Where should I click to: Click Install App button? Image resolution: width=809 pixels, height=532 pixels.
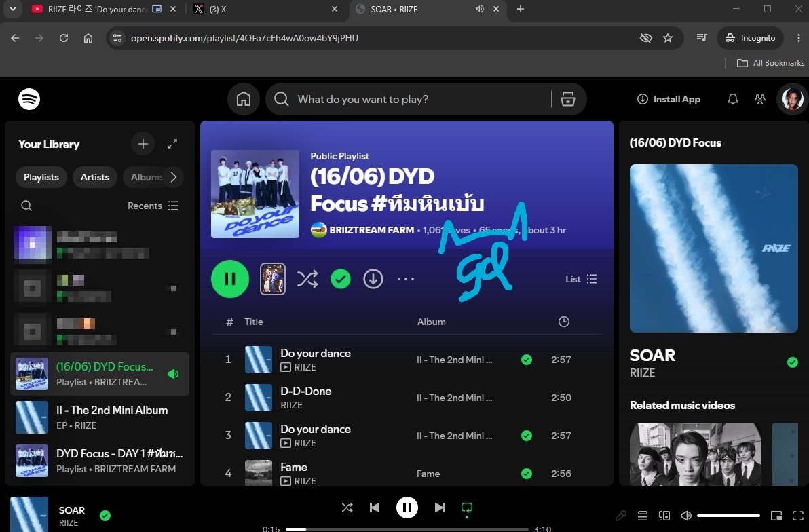[x=669, y=99]
